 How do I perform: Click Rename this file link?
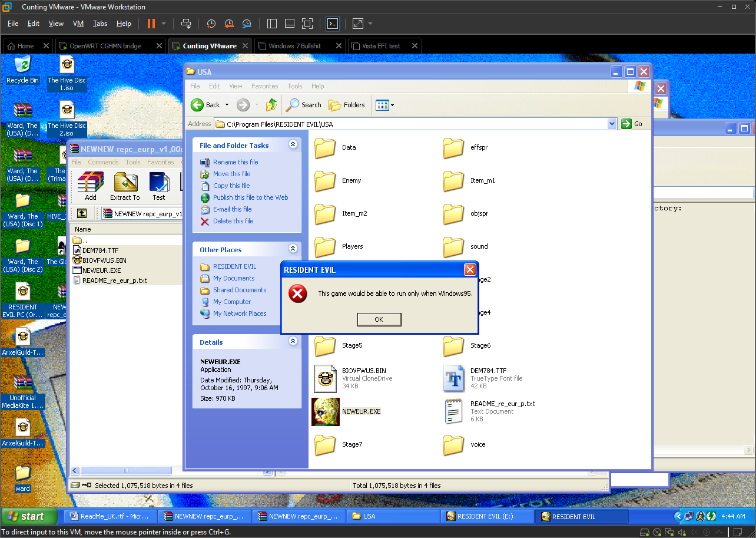236,162
